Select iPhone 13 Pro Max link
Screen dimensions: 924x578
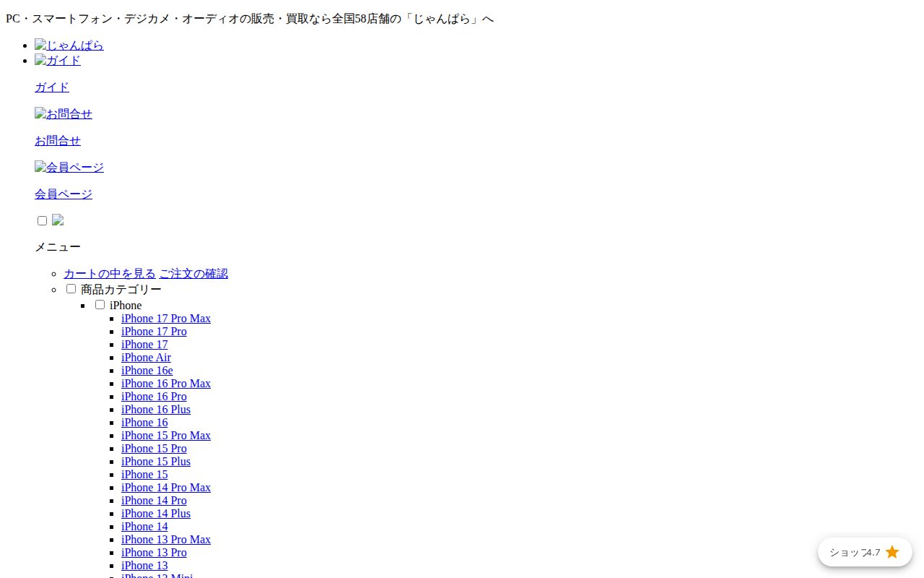[x=166, y=540]
